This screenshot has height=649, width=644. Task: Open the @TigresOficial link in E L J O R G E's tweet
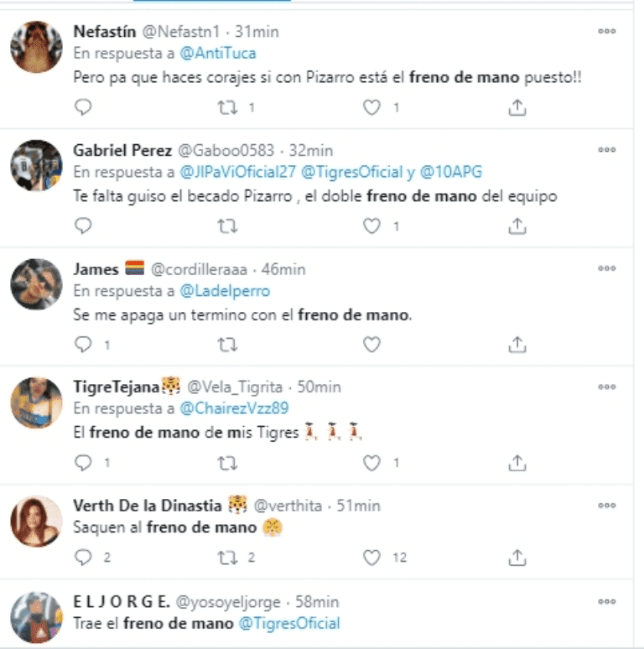tap(289, 623)
